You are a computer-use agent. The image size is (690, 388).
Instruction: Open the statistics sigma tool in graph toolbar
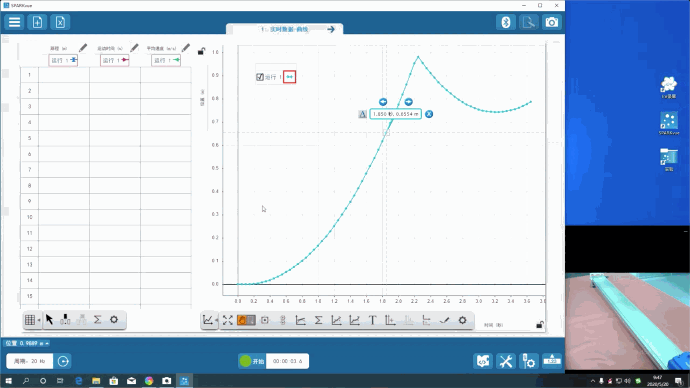click(x=319, y=320)
